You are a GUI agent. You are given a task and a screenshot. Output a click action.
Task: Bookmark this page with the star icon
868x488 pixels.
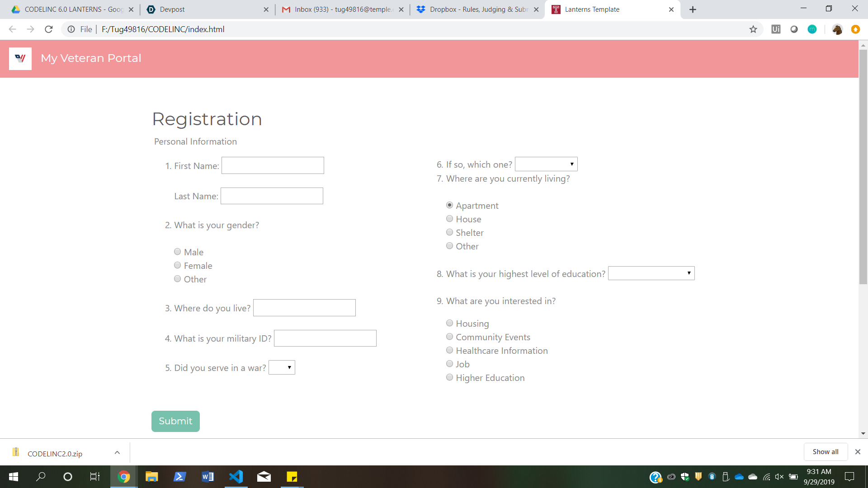click(x=753, y=29)
